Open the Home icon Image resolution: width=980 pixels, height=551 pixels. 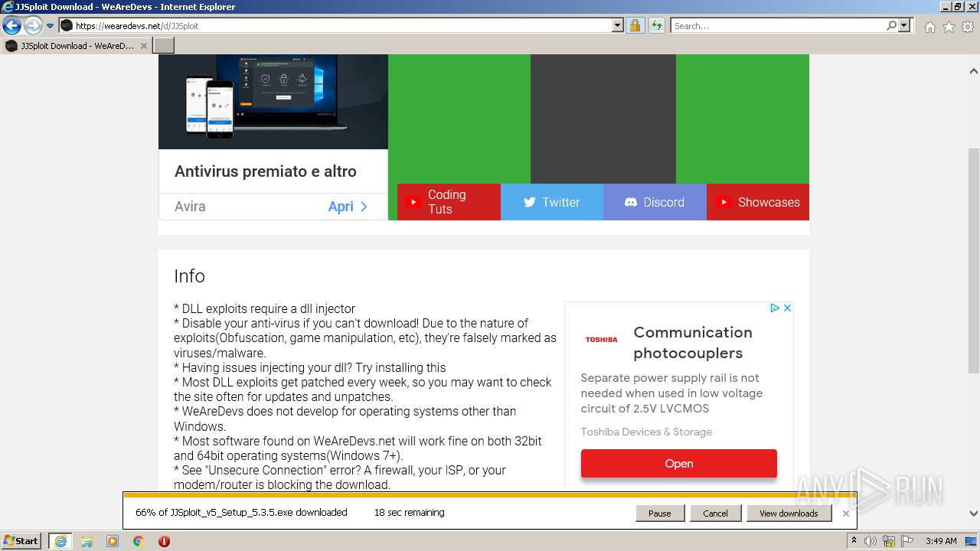pos(929,27)
